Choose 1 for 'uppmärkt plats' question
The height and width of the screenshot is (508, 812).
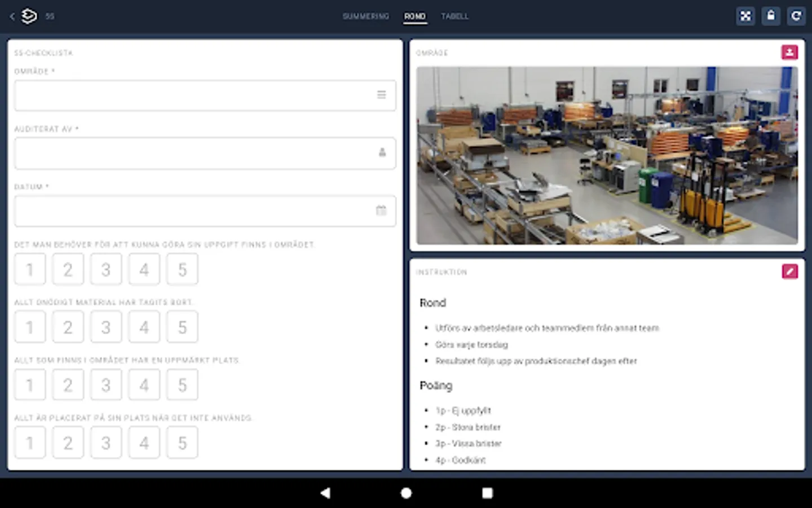30,385
